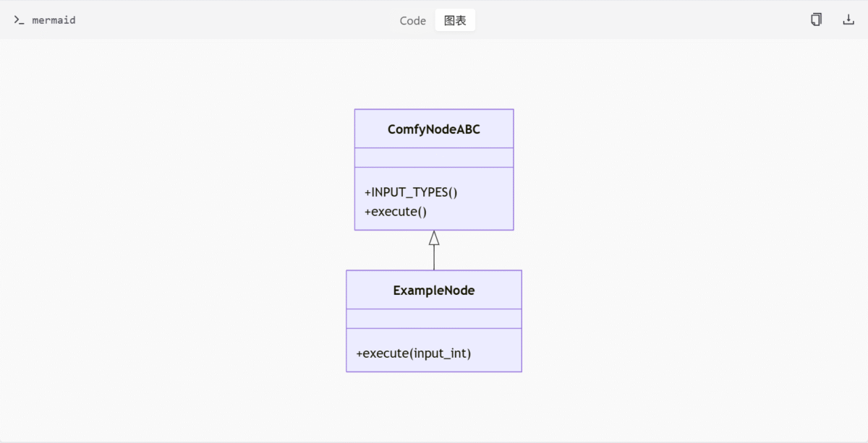Click the hollow inheritance arrowhead

(x=434, y=238)
